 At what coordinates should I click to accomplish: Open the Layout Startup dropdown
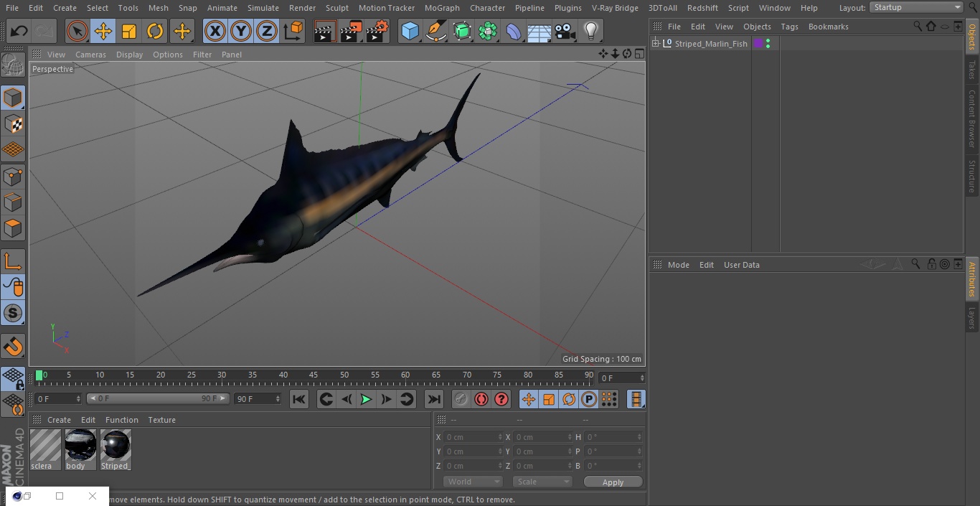(x=916, y=7)
